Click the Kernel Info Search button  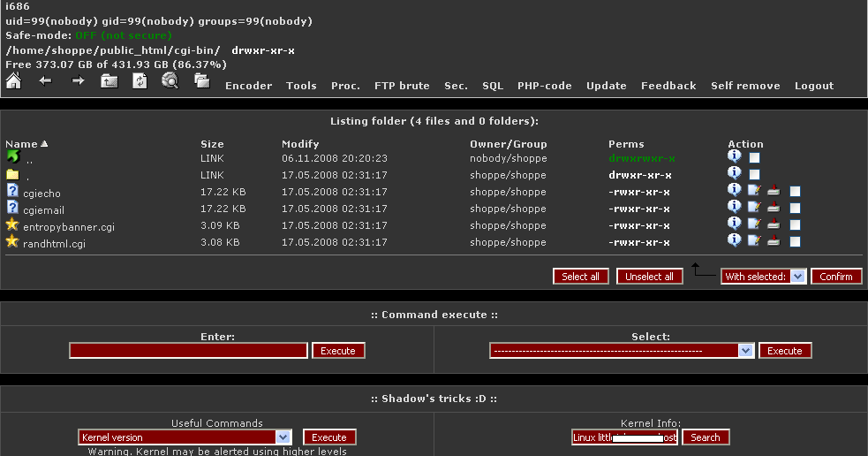point(706,437)
